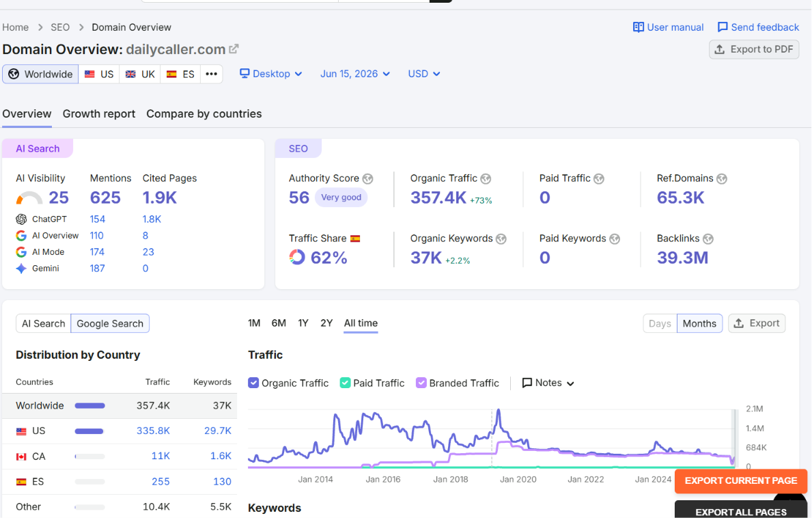
Task: Select the All time range
Action: coord(361,323)
